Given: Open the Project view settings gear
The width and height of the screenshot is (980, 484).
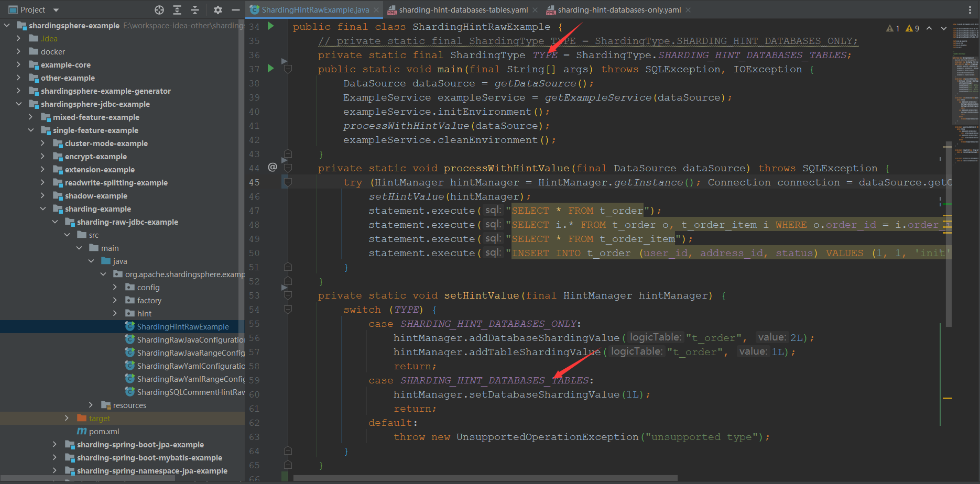Looking at the screenshot, I should (x=218, y=9).
